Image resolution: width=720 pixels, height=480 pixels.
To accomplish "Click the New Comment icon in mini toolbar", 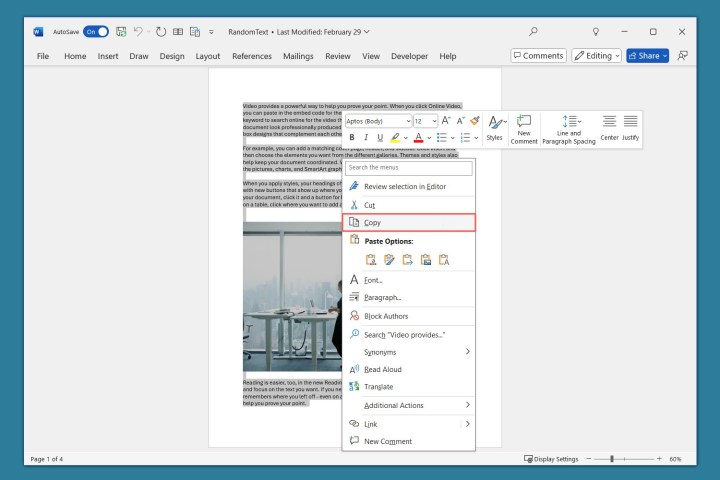I will pyautogui.click(x=524, y=127).
